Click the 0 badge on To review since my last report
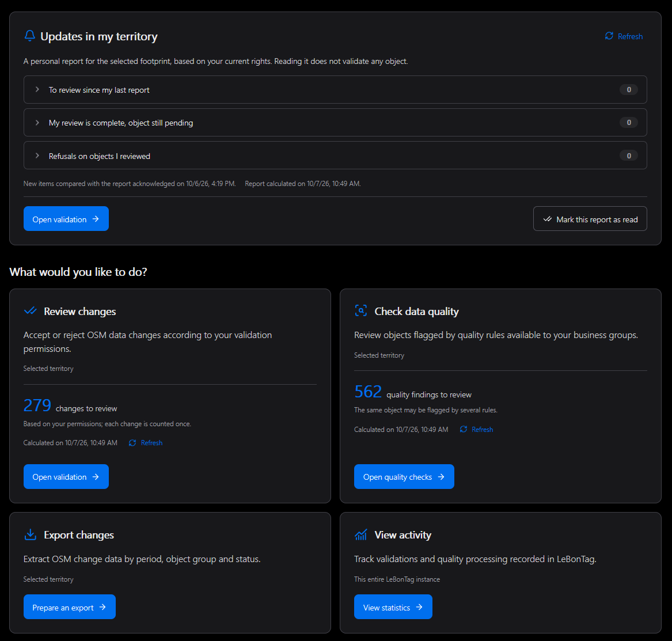672x641 pixels. click(629, 90)
